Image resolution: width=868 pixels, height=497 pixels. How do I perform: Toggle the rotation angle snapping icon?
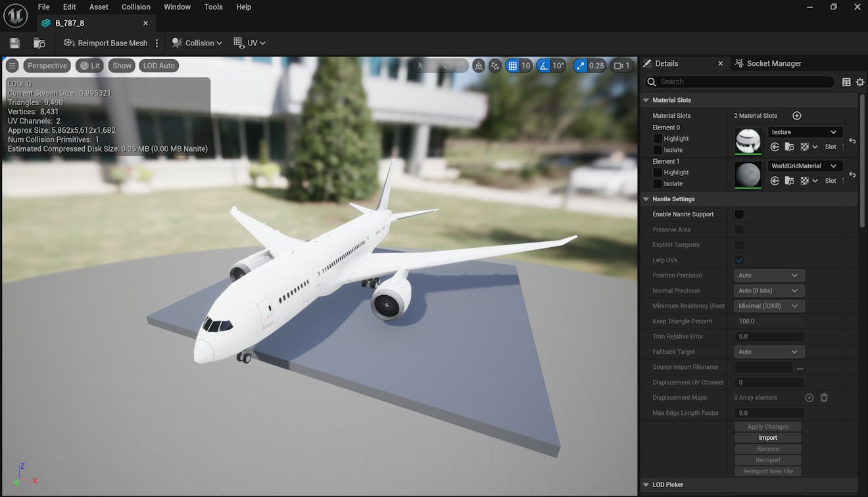544,66
